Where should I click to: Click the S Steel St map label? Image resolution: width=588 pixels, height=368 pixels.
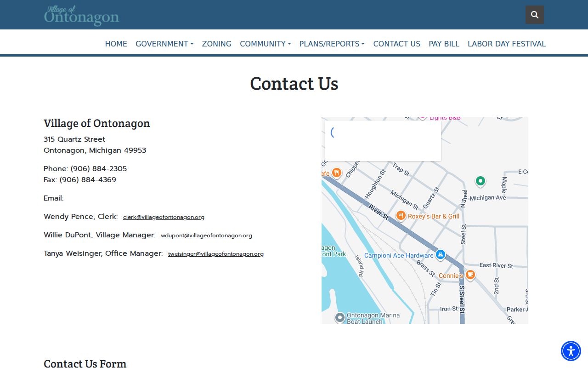[462, 300]
